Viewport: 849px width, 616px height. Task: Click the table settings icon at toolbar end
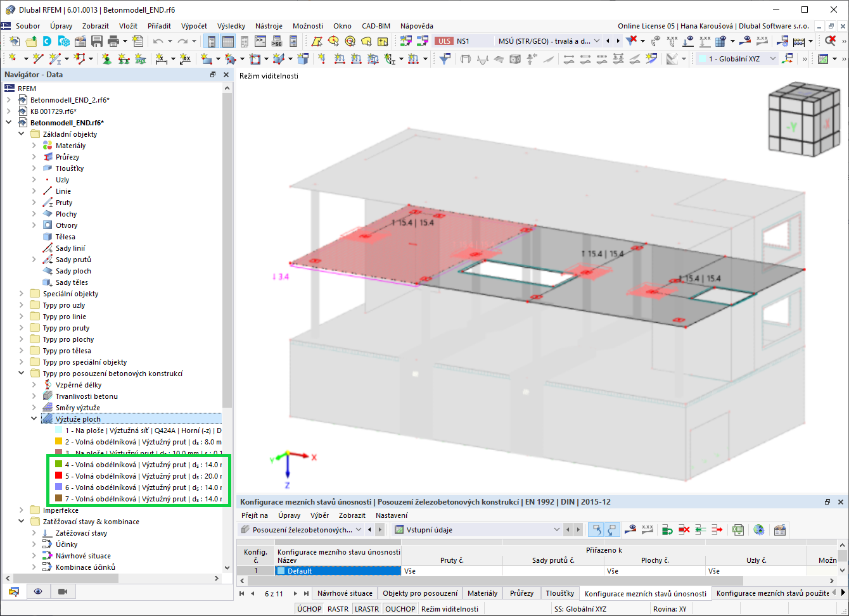779,529
